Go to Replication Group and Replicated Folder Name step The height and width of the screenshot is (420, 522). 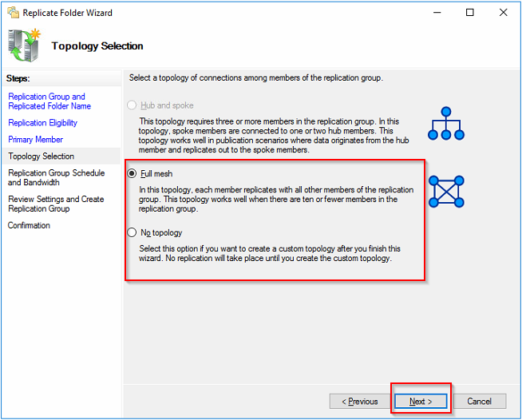[47, 101]
